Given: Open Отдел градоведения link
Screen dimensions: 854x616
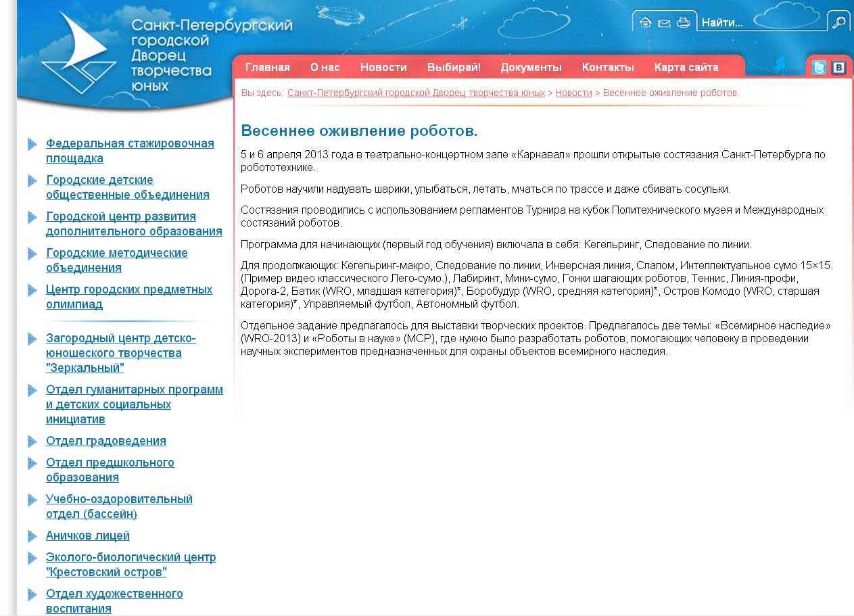Looking at the screenshot, I should (106, 441).
